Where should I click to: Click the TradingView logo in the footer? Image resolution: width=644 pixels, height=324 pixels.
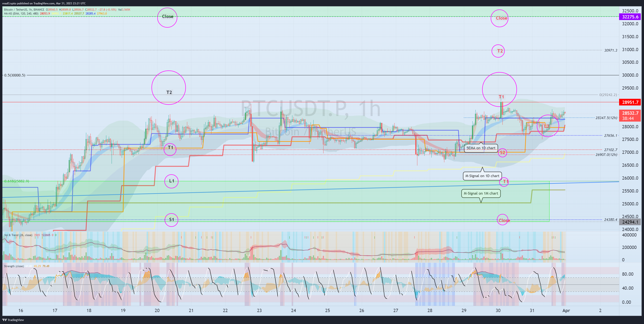(x=13, y=320)
